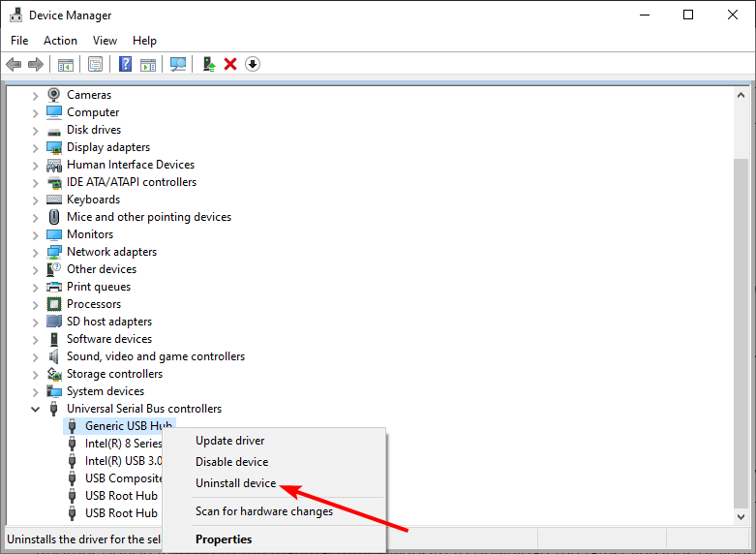756x554 pixels.
Task: Open the View menu
Action: coord(105,41)
